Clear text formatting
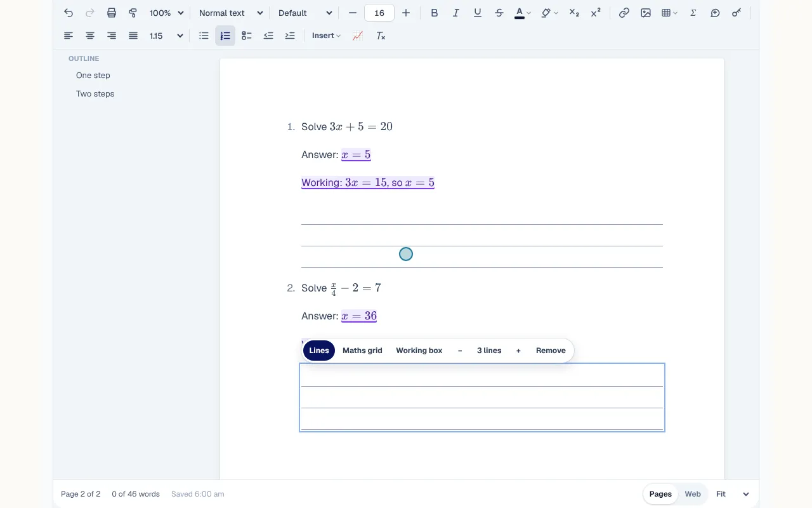812x508 pixels. 381,36
